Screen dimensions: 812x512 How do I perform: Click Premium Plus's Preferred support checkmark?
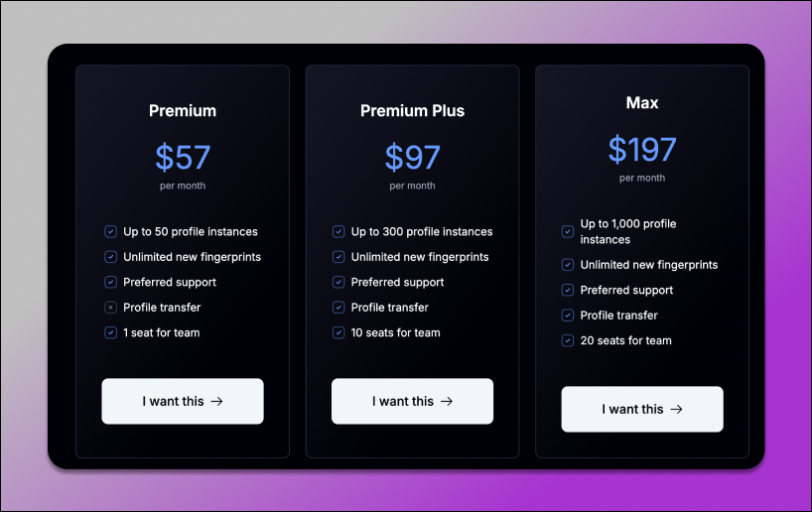pos(338,282)
